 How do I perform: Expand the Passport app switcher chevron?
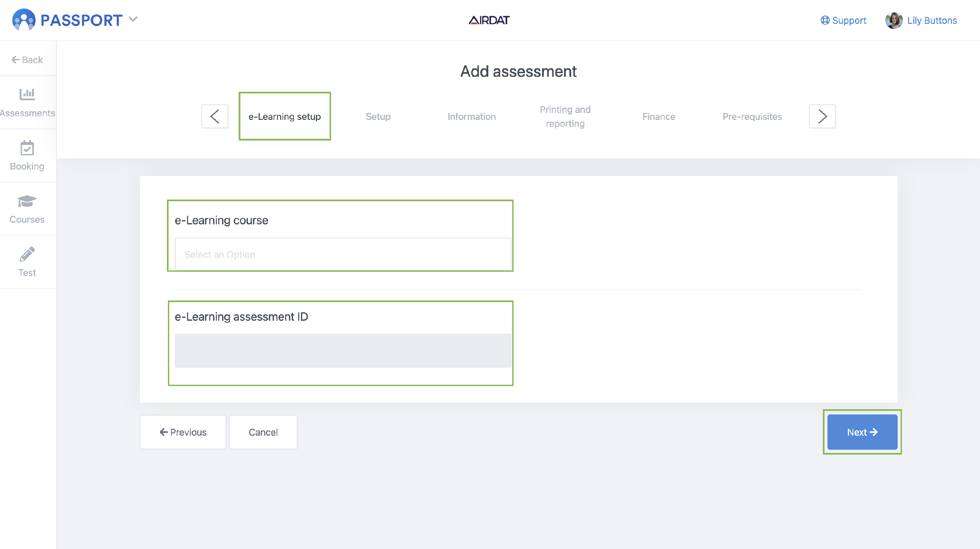[133, 19]
